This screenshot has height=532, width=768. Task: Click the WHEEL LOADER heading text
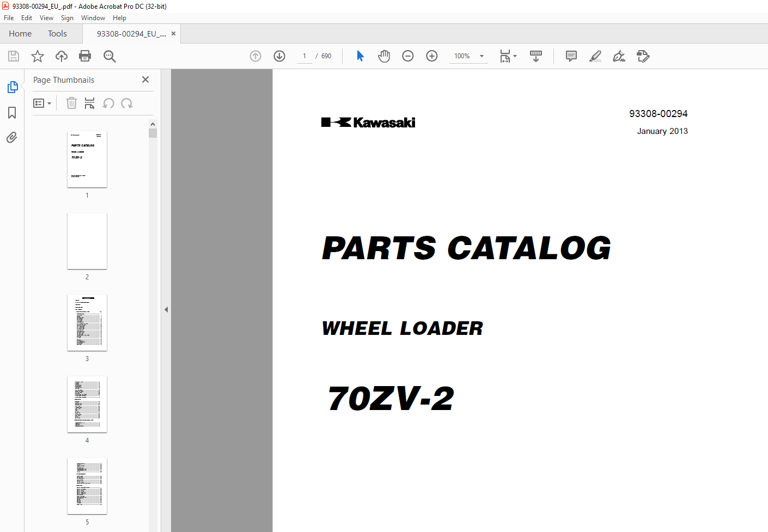click(402, 328)
